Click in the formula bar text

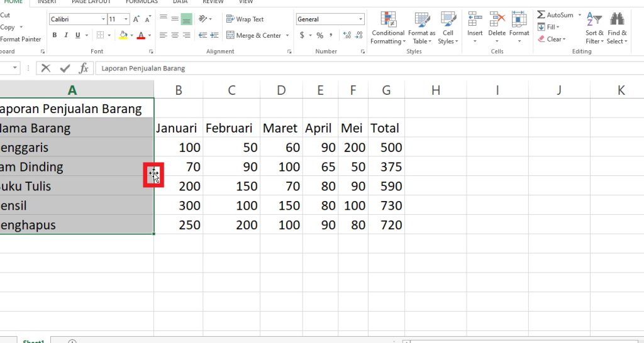point(143,68)
